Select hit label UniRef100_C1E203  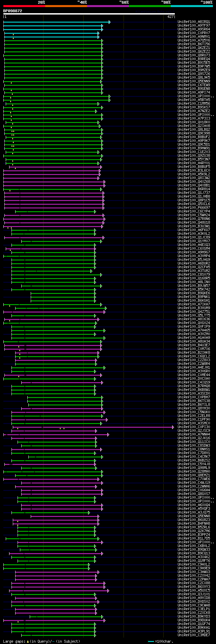(x=194, y=152)
